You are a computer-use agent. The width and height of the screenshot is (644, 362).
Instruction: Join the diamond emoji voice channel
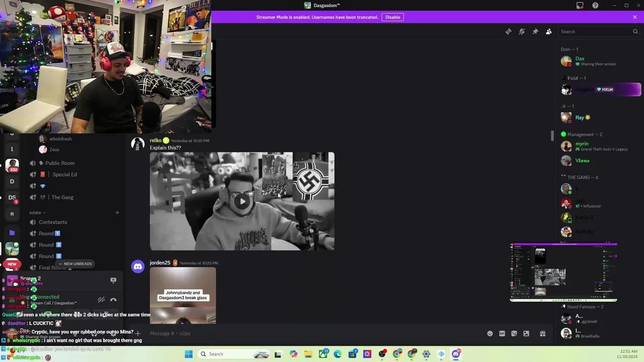pos(74,186)
